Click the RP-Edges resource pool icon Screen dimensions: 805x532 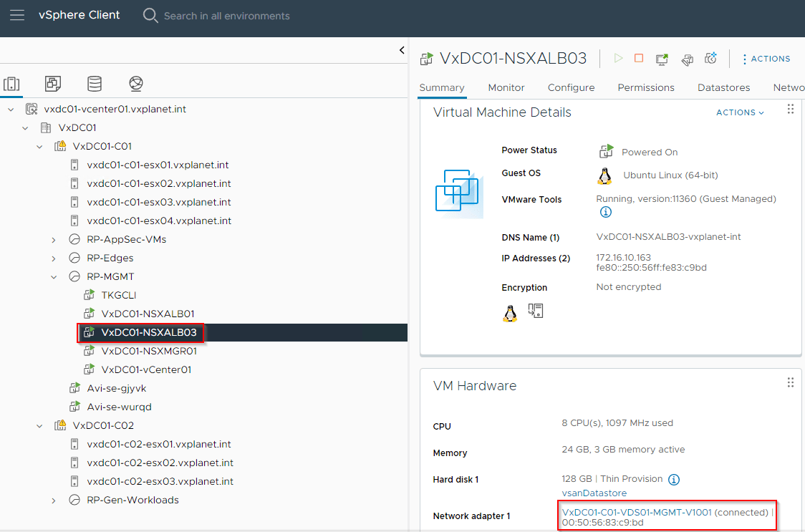(74, 258)
